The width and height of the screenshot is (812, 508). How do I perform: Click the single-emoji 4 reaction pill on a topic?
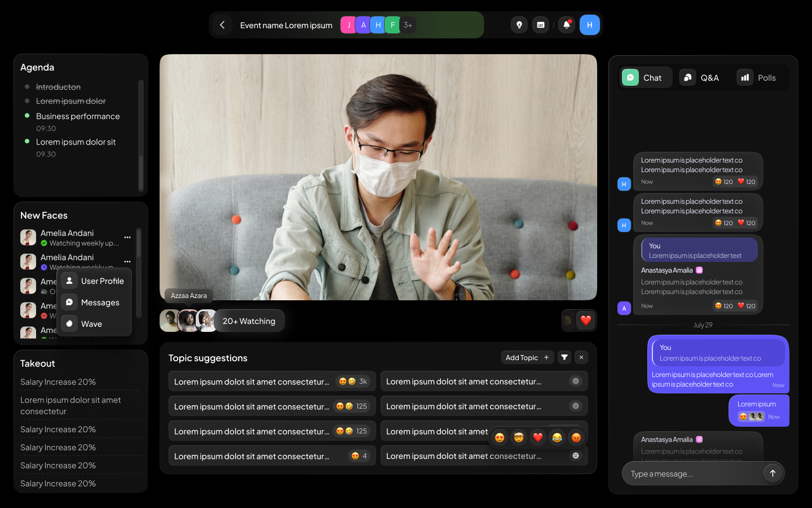(x=359, y=456)
